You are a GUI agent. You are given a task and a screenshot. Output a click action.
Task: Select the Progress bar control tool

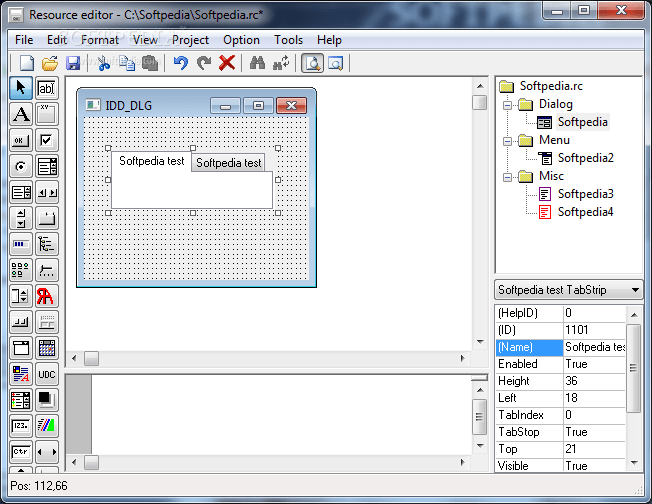click(x=21, y=244)
